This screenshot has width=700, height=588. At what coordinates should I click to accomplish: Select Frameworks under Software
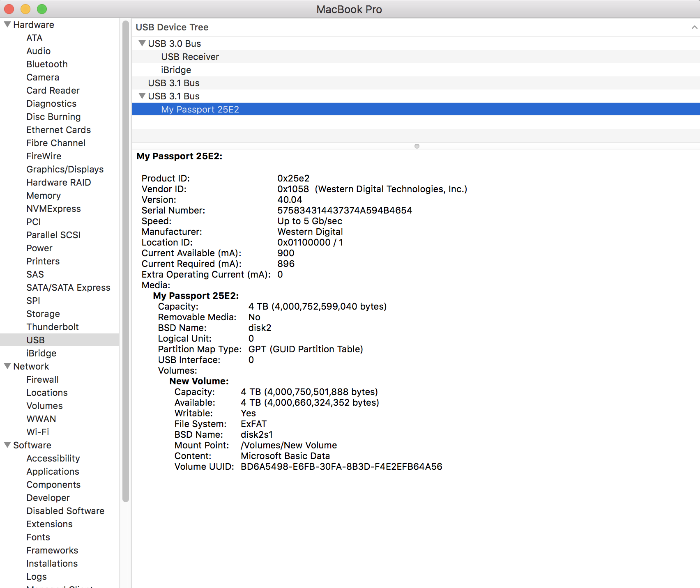[52, 550]
